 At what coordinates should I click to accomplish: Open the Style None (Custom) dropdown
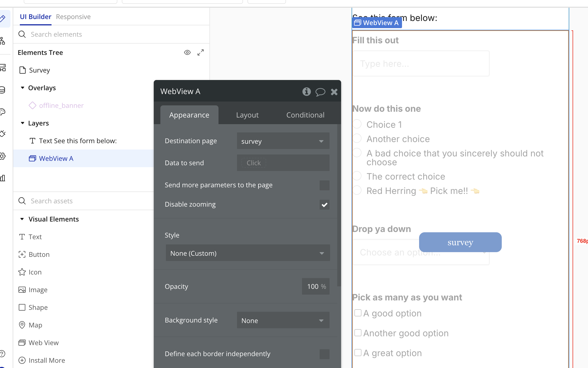[248, 253]
